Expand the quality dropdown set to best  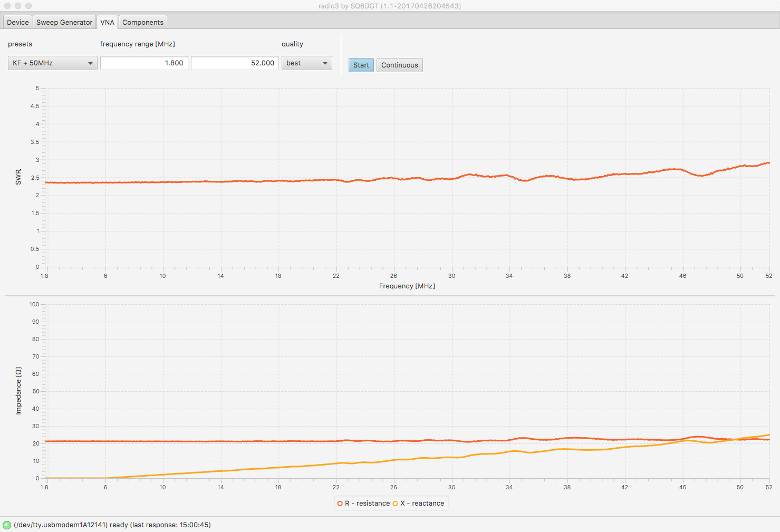306,63
